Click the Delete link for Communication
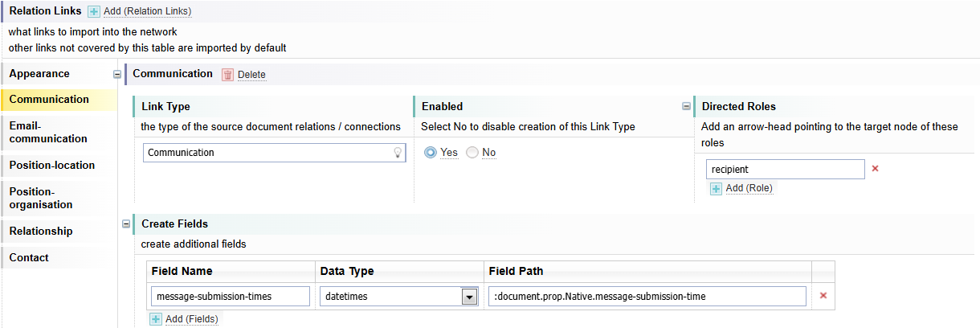 coord(251,75)
